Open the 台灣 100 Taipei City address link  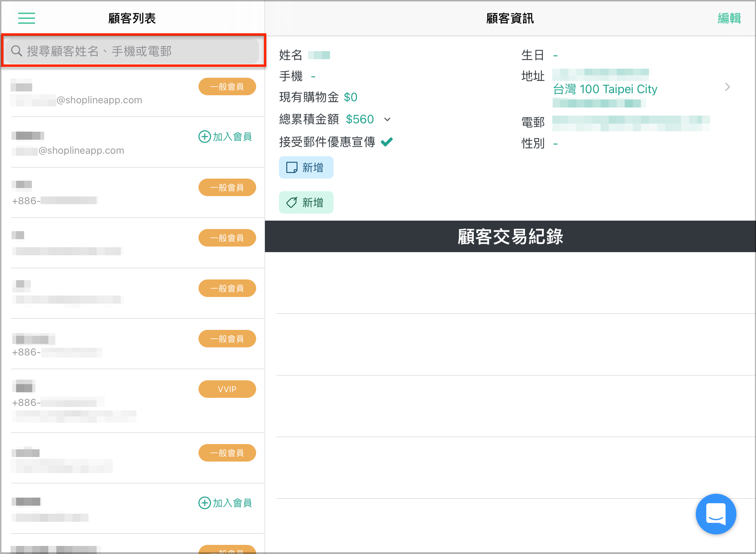605,89
